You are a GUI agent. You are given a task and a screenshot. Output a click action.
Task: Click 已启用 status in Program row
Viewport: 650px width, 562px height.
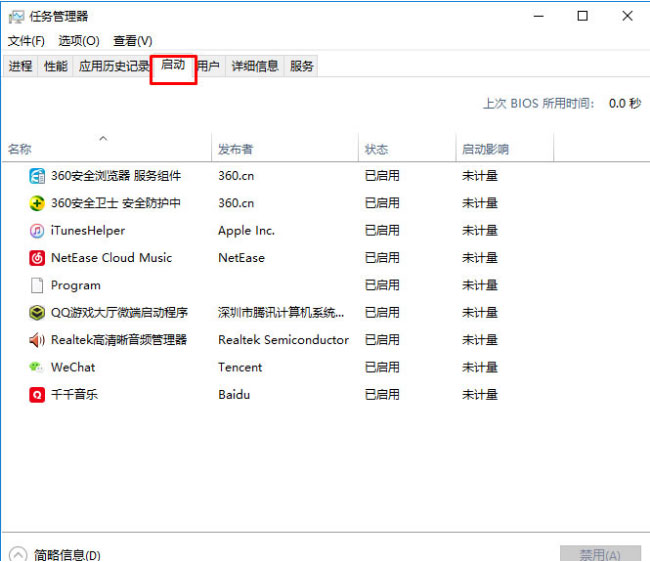coord(382,285)
